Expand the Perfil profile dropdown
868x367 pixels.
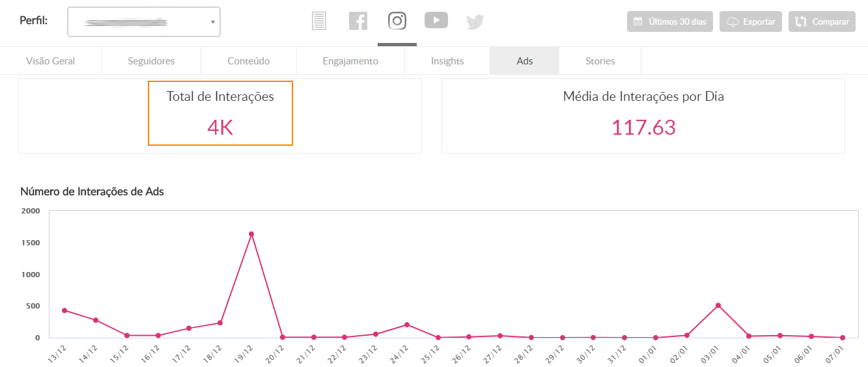pyautogui.click(x=144, y=22)
